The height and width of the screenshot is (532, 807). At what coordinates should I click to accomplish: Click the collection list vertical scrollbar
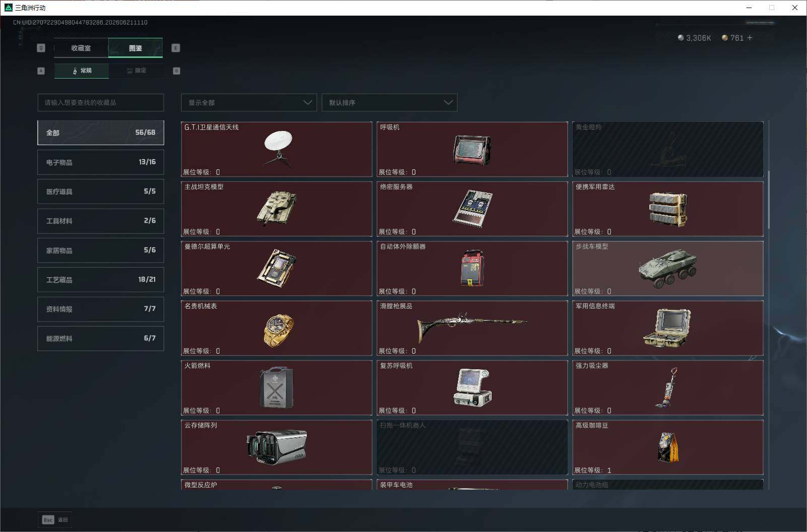click(x=769, y=199)
